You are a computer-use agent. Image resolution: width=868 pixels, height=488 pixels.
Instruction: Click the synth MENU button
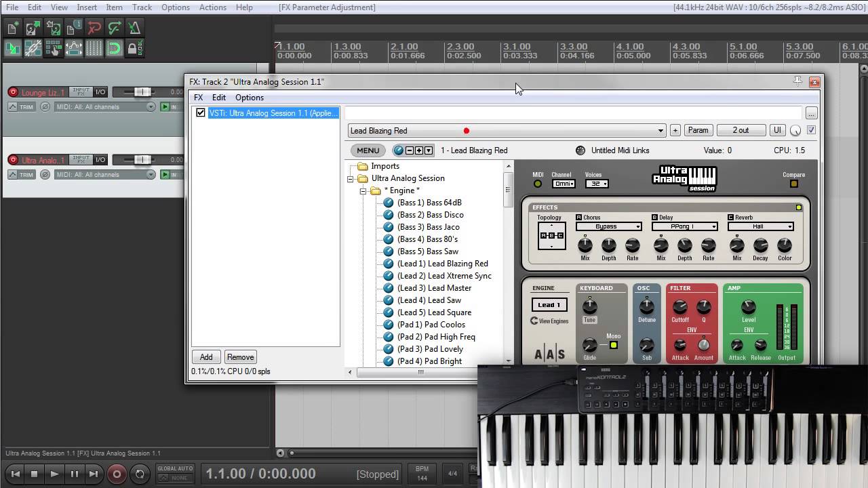click(x=368, y=150)
